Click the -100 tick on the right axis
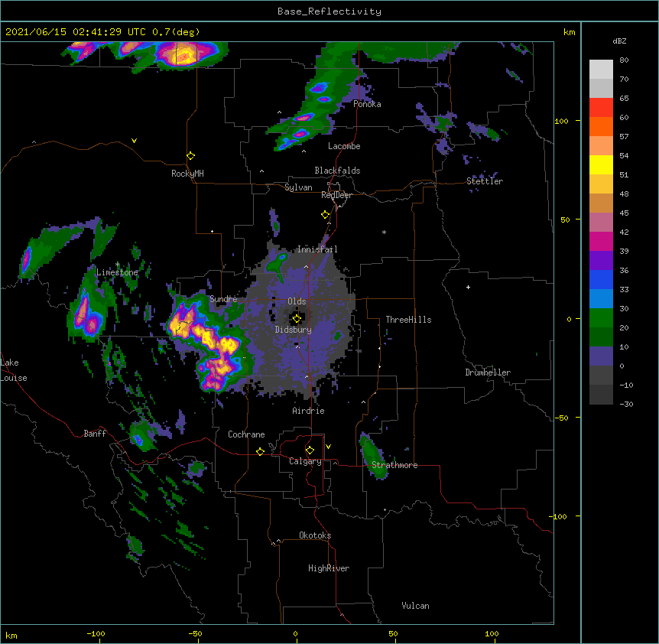The height and width of the screenshot is (644, 659). (x=559, y=516)
